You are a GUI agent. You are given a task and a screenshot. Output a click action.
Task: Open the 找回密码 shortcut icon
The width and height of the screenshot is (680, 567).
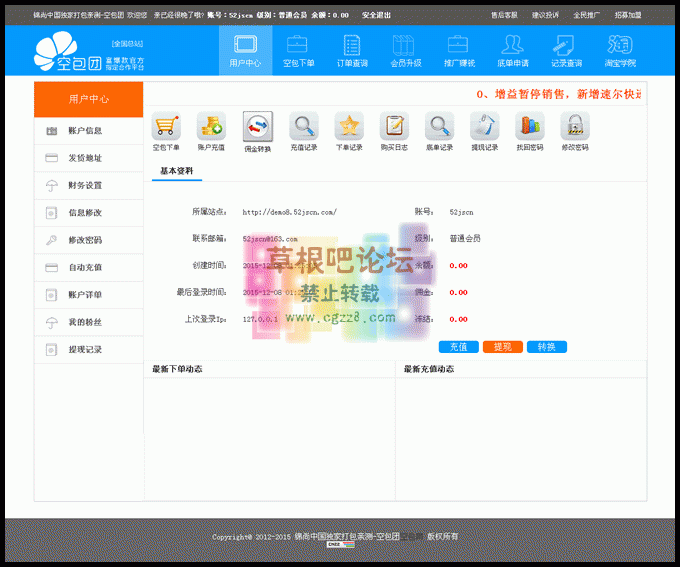click(x=530, y=126)
